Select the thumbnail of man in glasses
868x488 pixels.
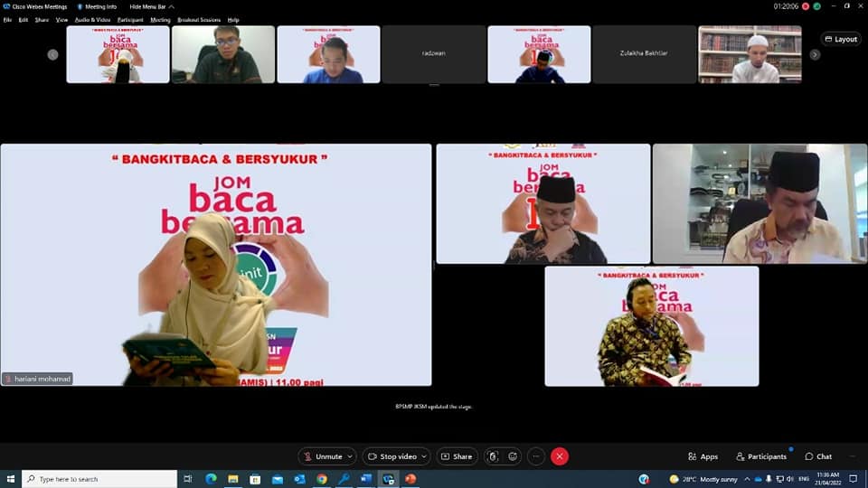pyautogui.click(x=223, y=54)
